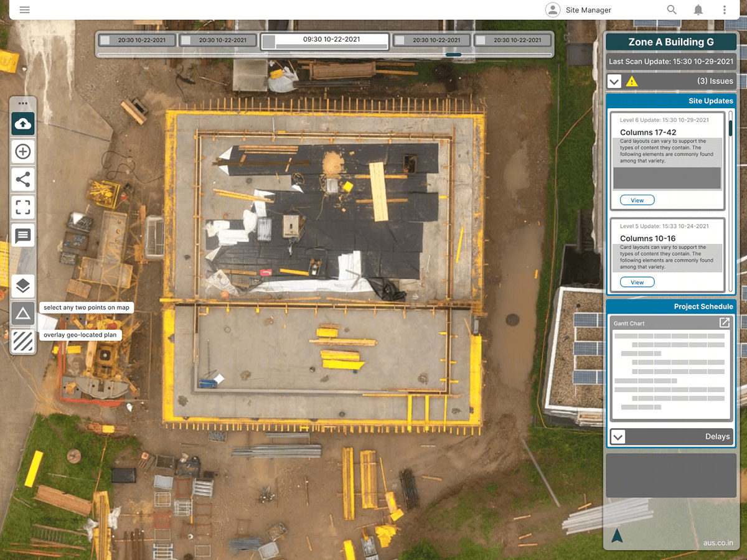Click the Site Manager name label
This screenshot has width=747, height=560.
(588, 10)
